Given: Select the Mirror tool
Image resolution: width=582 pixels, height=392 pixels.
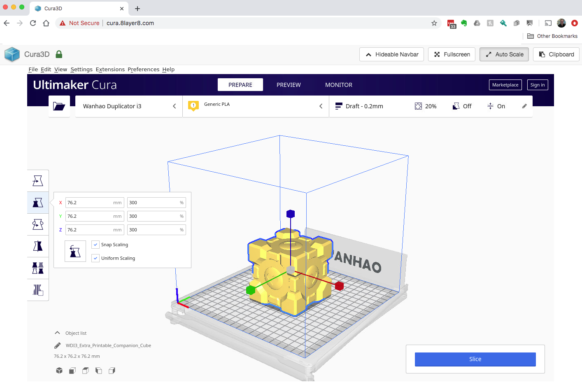Looking at the screenshot, I should [37, 246].
